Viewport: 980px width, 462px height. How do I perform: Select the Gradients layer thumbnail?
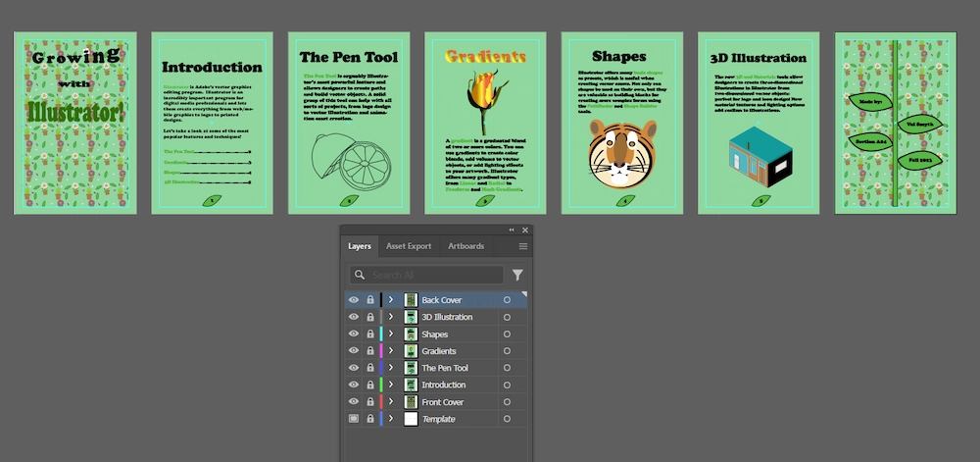click(411, 351)
